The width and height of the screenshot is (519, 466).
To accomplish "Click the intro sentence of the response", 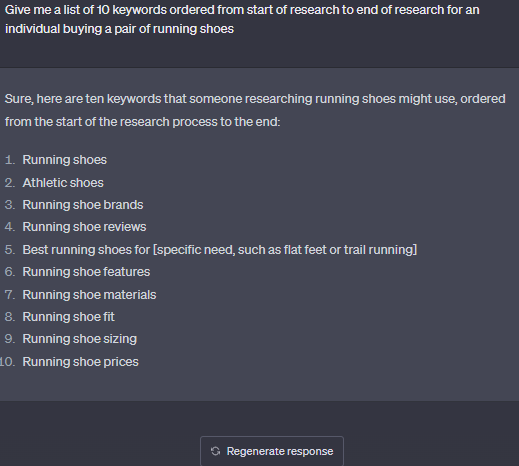I will tap(255, 110).
